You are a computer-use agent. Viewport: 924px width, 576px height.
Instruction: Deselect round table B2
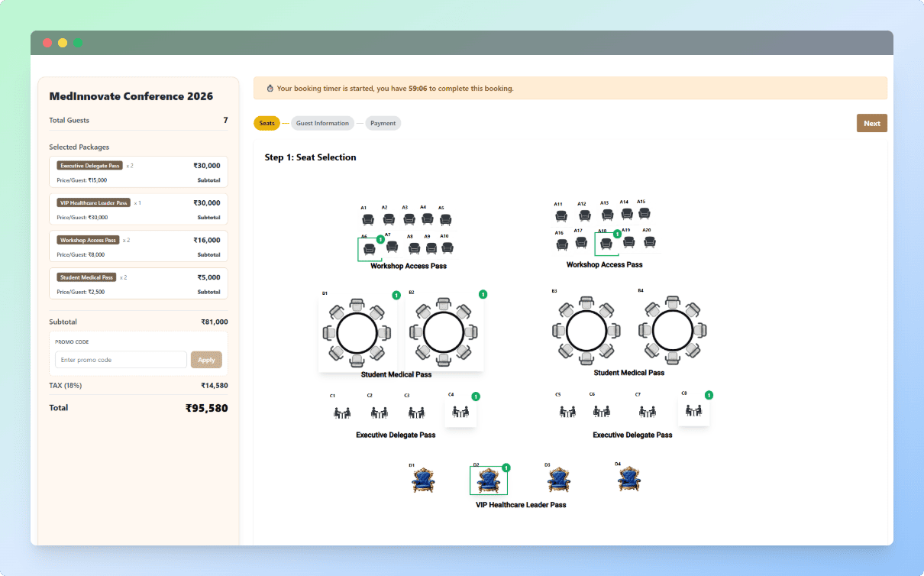point(444,333)
